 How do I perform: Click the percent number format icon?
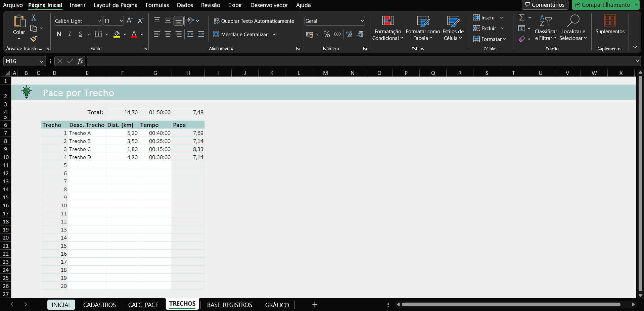(326, 34)
